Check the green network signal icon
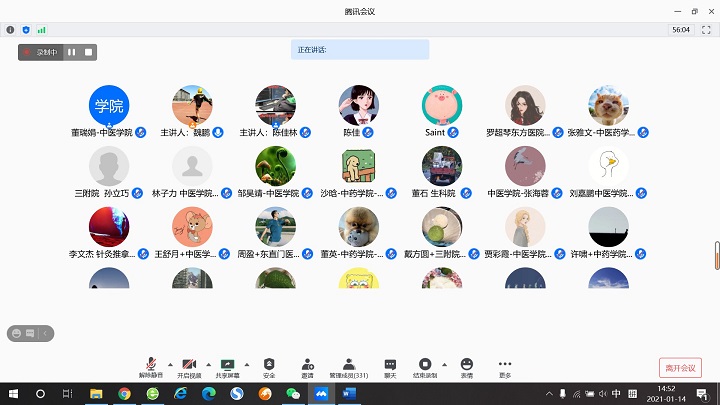 click(42, 30)
